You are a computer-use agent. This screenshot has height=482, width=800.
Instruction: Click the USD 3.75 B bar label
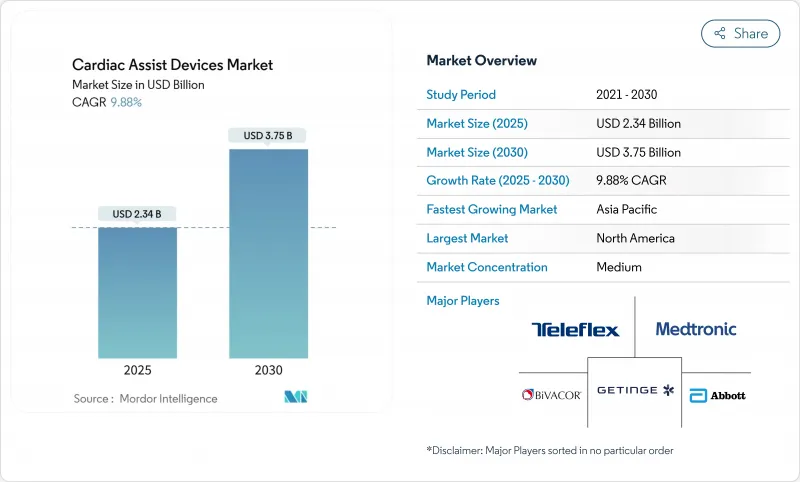tap(268, 135)
